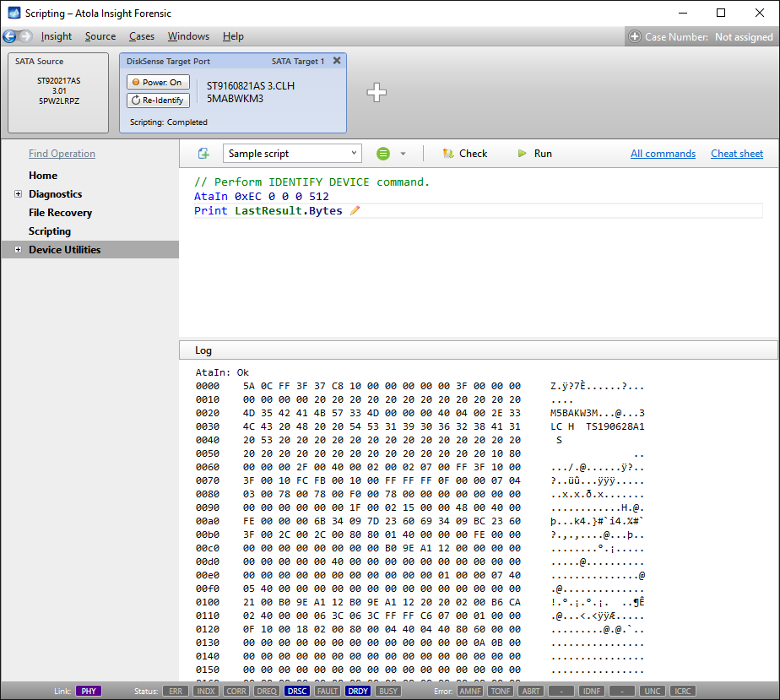The image size is (780, 700).
Task: Click the AMNF error indicator
Action: [470, 691]
